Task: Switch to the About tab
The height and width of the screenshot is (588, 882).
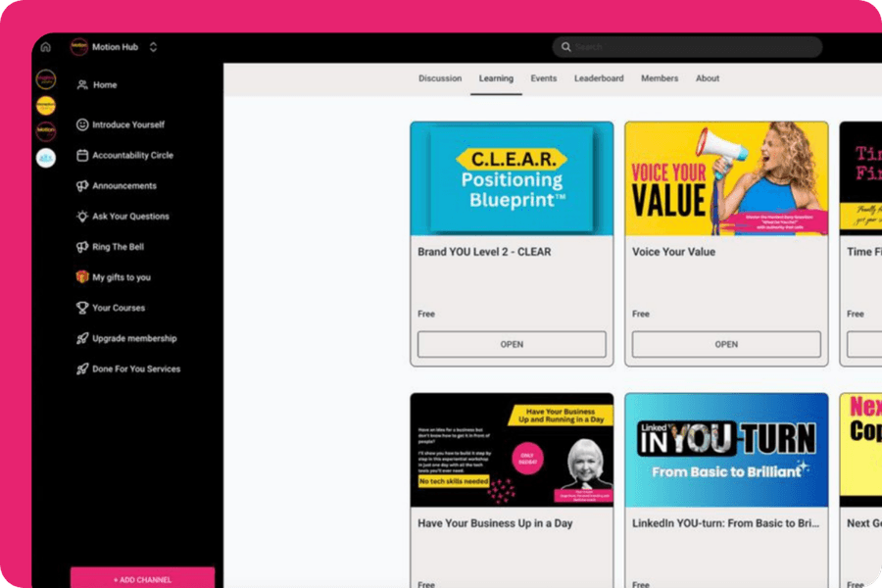Action: click(707, 78)
